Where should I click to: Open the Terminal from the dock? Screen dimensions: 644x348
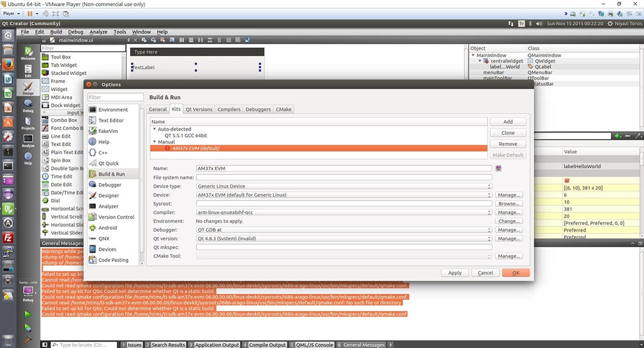pos(8,166)
